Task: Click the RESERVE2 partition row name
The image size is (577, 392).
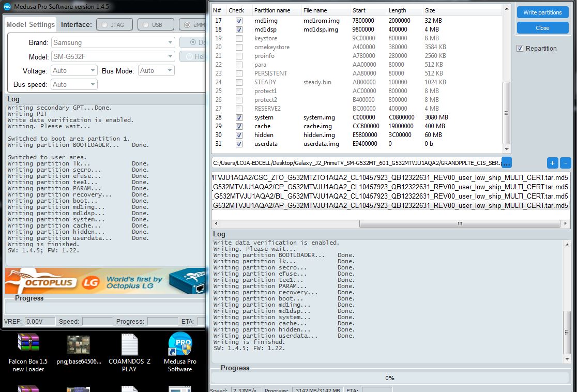Action: [267, 109]
